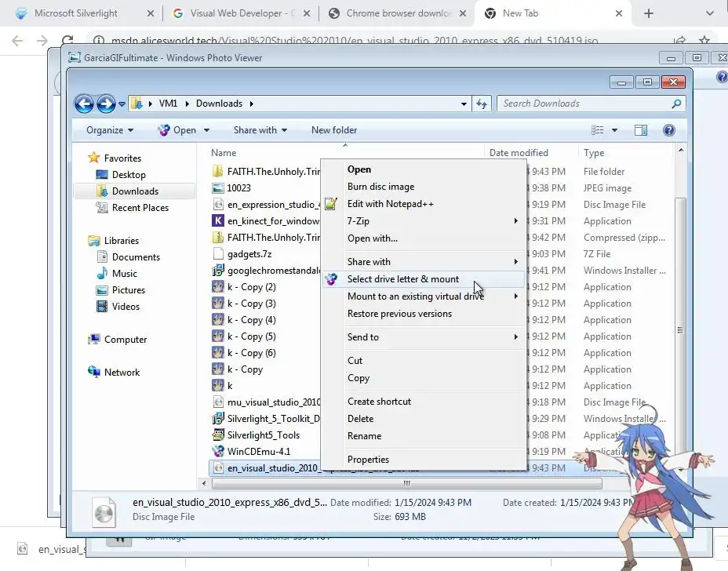Choose Burn disc image in context menu
Viewport: 728px width, 571px height.
point(424,187)
